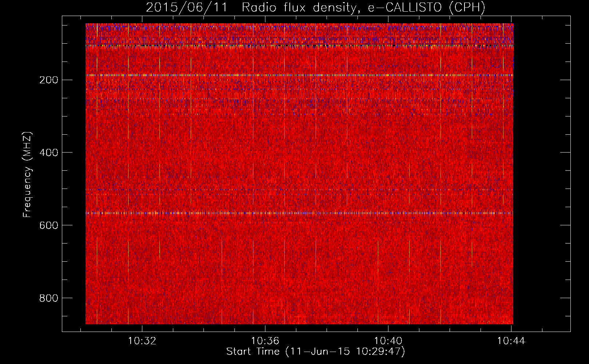
Task: Click the horizontal interference line near 570 MHz
Action: [x=299, y=213]
